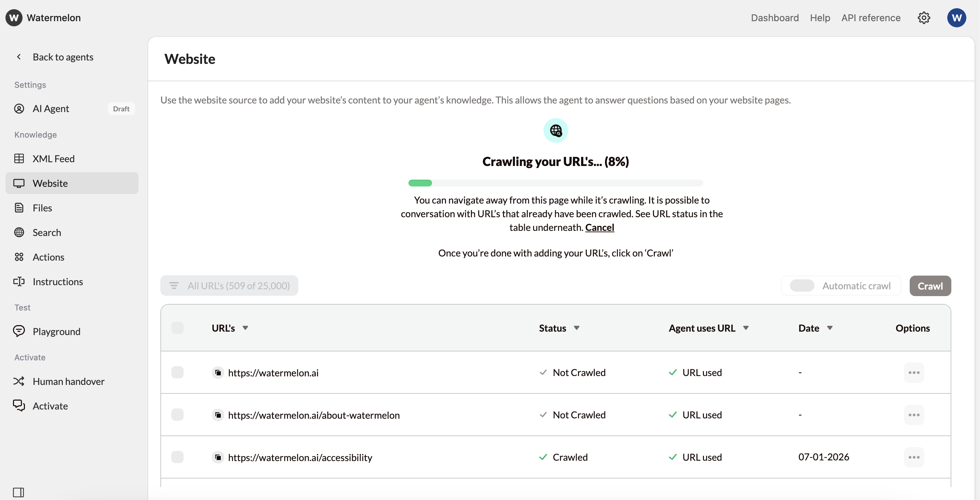Click the Cancel crawl link
Viewport: 980px width, 500px height.
(x=600, y=227)
